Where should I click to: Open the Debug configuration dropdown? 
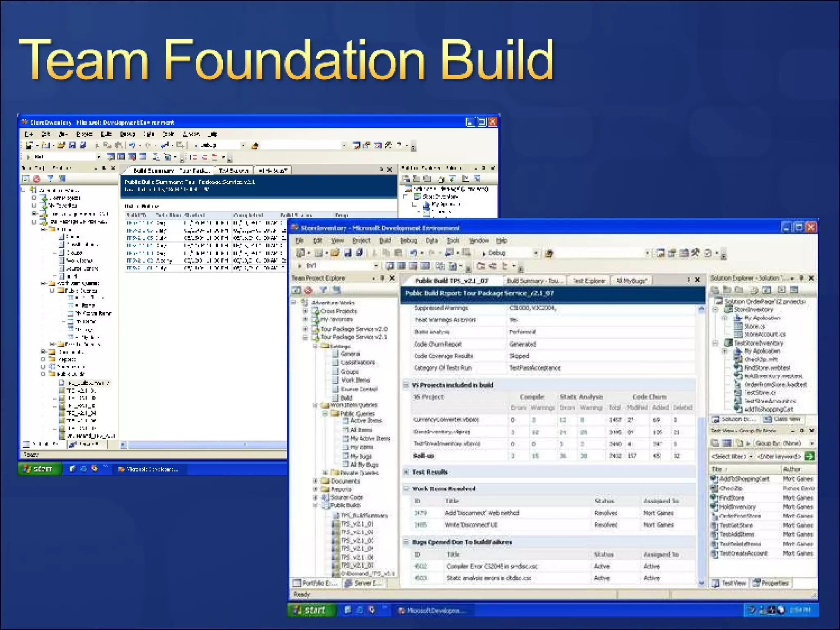[535, 253]
